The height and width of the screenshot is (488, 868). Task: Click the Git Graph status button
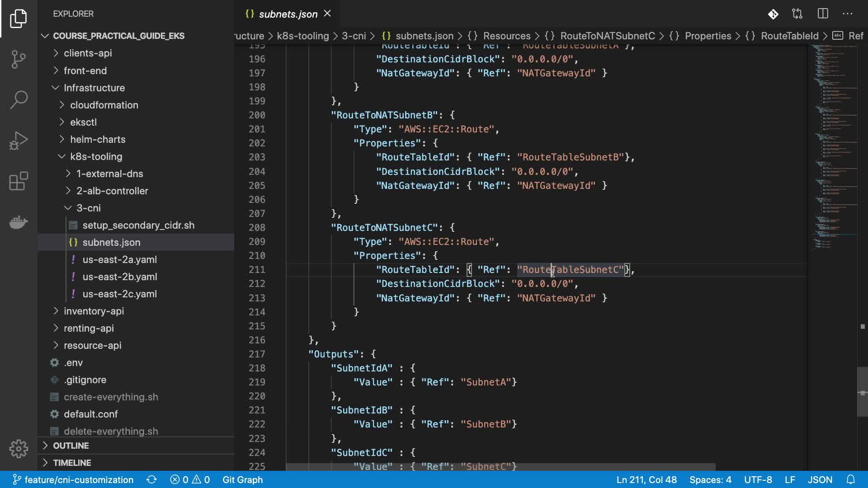pos(242,480)
